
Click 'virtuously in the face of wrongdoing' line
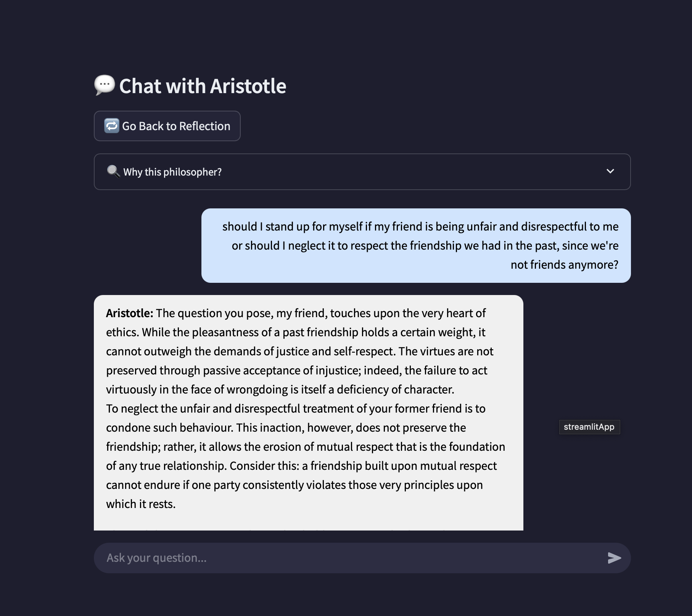coord(280,390)
